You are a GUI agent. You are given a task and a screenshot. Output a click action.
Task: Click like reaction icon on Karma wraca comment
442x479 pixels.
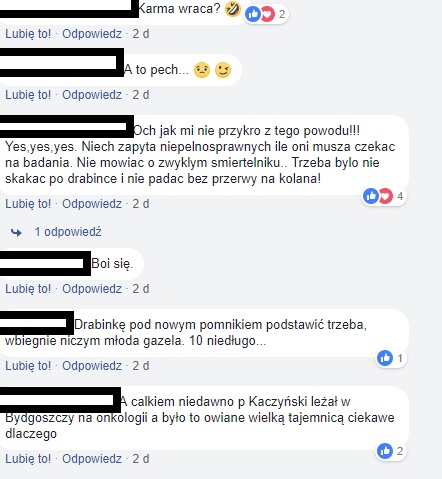(x=253, y=14)
